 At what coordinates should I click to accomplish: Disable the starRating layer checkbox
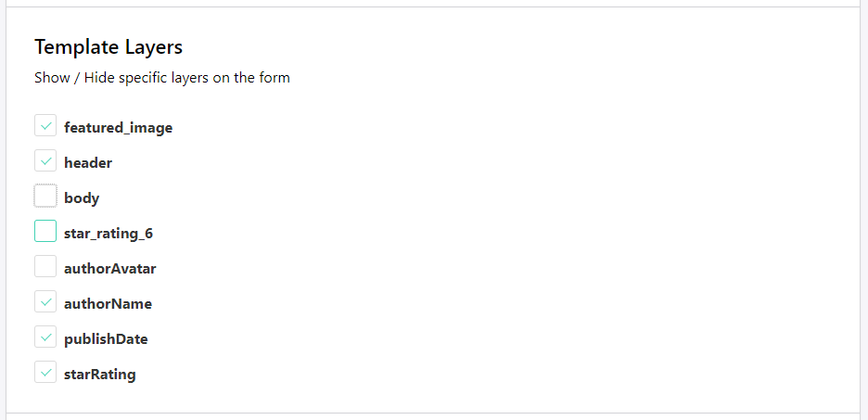[x=45, y=373]
